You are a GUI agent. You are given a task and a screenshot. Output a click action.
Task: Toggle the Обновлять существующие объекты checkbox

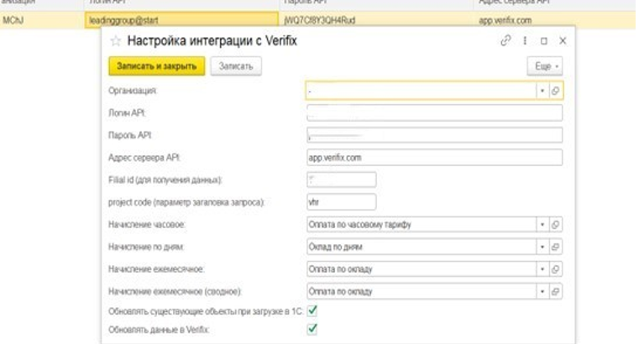pyautogui.click(x=312, y=310)
